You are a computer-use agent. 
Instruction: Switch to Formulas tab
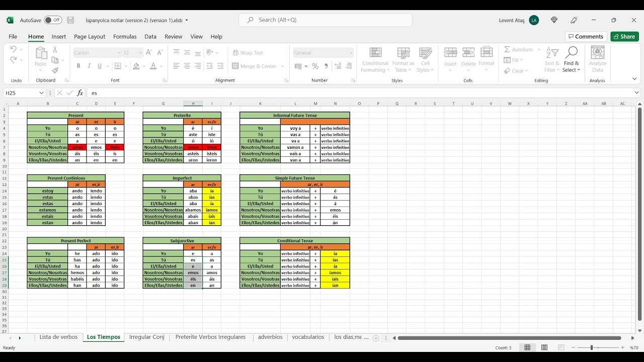click(x=125, y=37)
